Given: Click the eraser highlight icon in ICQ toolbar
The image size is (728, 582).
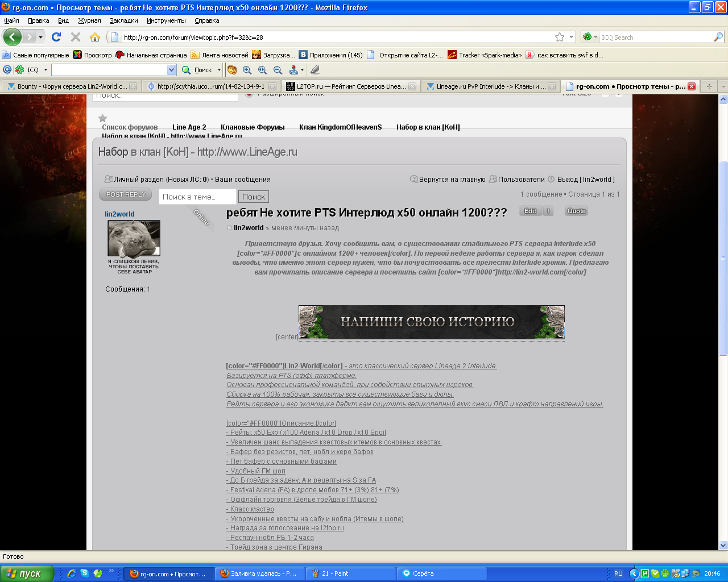Looking at the screenshot, I should (x=315, y=69).
